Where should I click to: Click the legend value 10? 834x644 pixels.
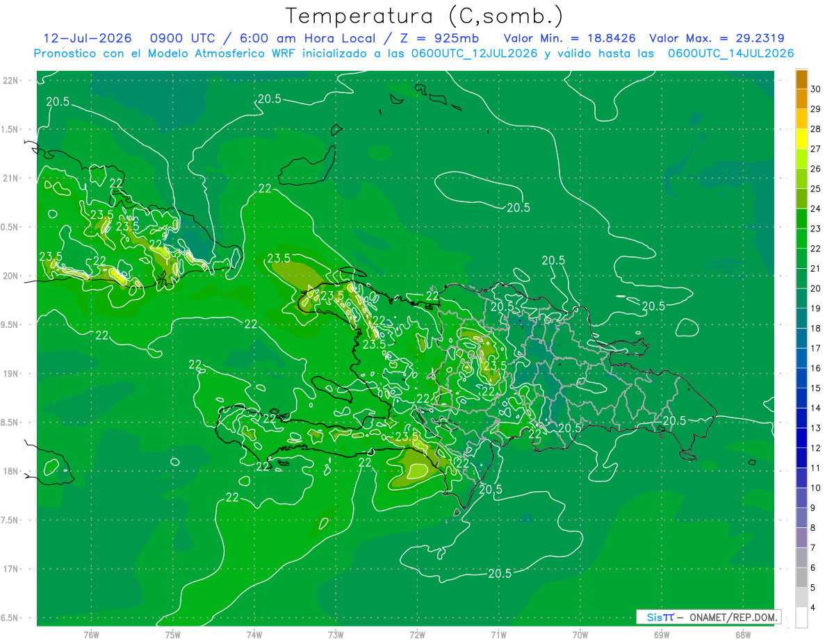[x=816, y=488]
